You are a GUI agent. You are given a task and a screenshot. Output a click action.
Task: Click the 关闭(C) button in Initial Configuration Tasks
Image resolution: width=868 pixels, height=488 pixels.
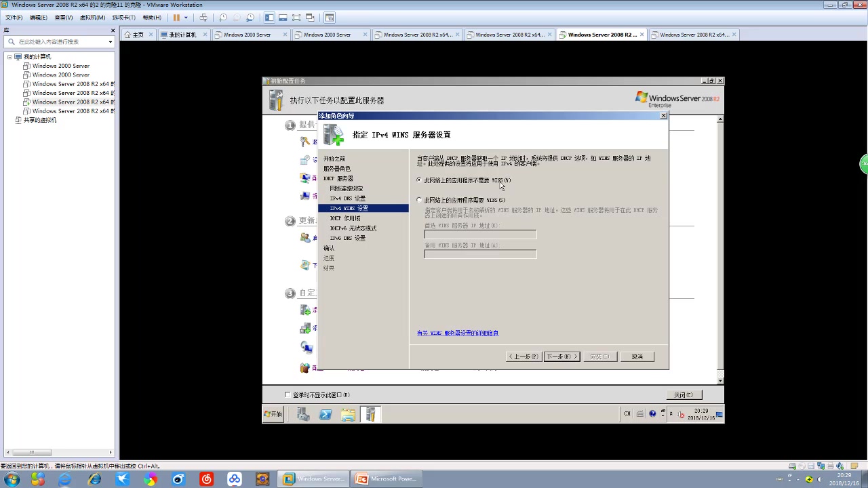pos(684,394)
